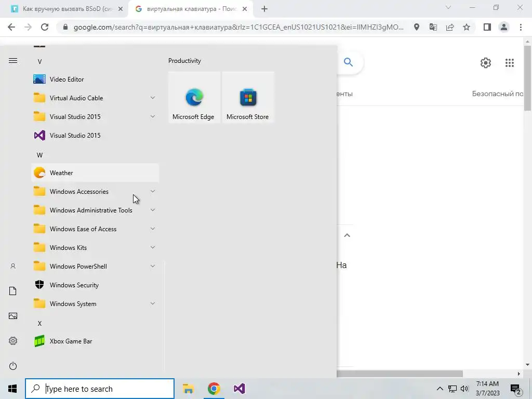The width and height of the screenshot is (532, 399).
Task: Switch to Chrome on the taskbar
Action: pyautogui.click(x=214, y=389)
